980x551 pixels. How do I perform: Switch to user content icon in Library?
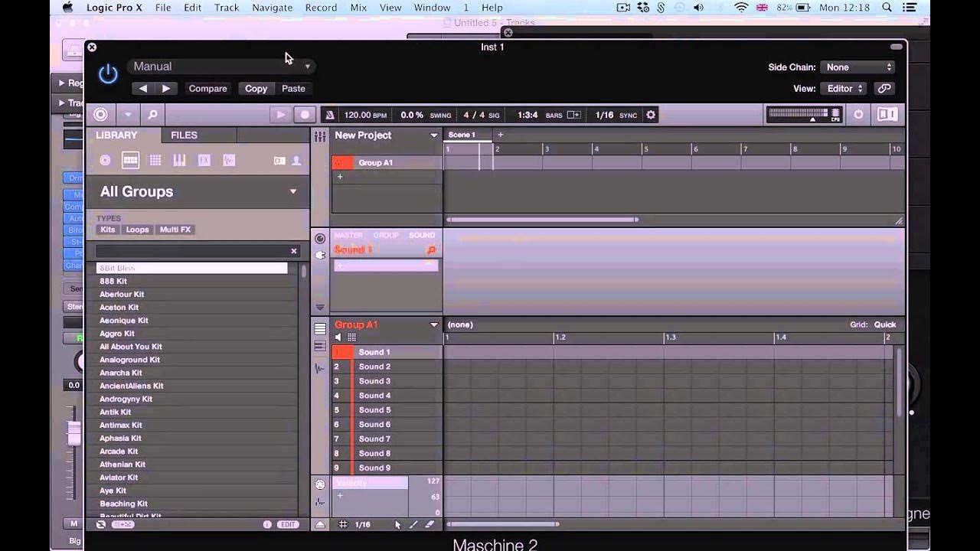click(x=296, y=161)
